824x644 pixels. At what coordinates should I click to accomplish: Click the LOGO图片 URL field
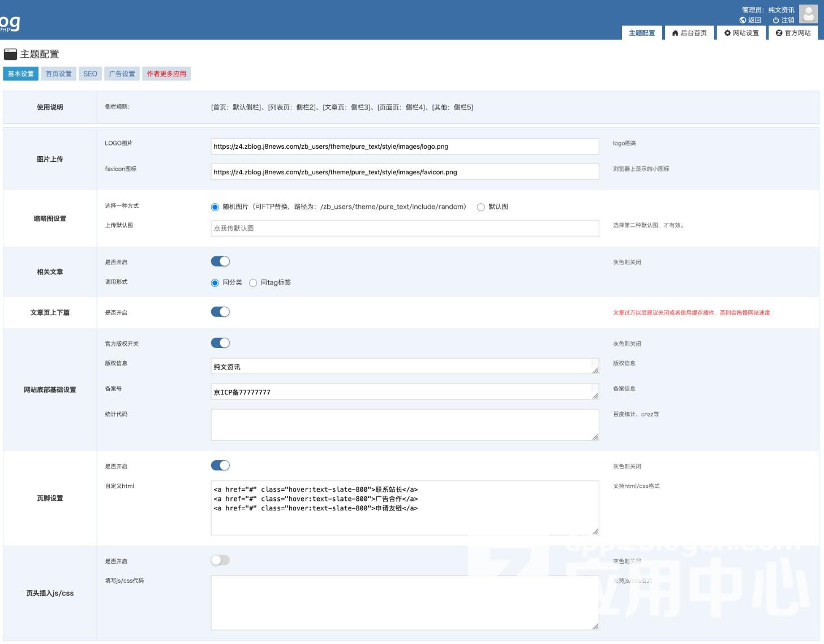tap(405, 146)
